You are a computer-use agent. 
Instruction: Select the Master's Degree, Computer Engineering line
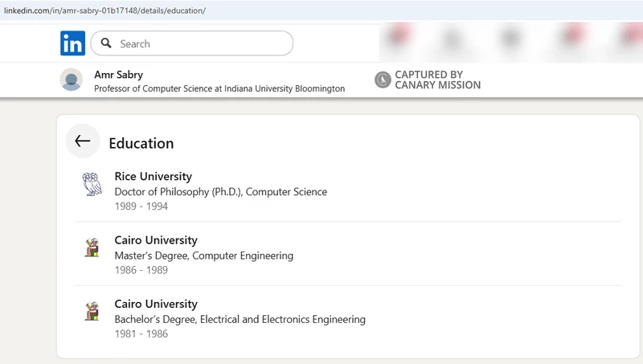point(203,256)
